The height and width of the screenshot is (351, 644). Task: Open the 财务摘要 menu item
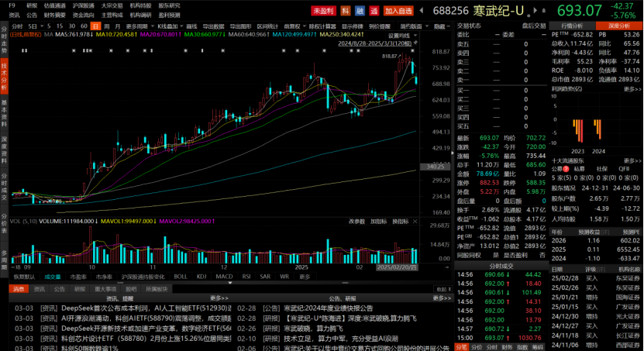(54, 15)
